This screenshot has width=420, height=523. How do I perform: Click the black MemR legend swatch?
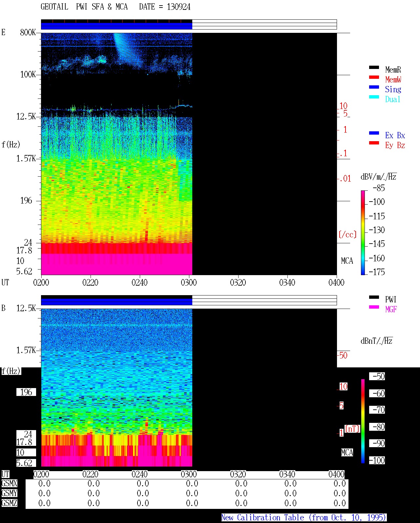(374, 67)
